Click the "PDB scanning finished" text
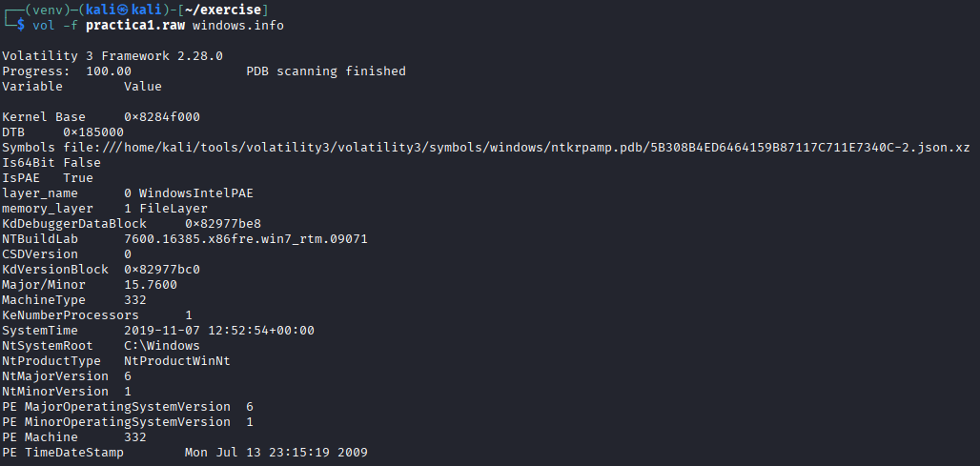The height and width of the screenshot is (466, 980). click(326, 71)
